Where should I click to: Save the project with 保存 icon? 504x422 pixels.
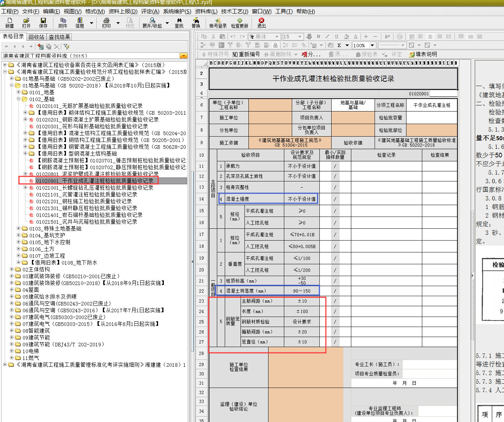[43, 23]
